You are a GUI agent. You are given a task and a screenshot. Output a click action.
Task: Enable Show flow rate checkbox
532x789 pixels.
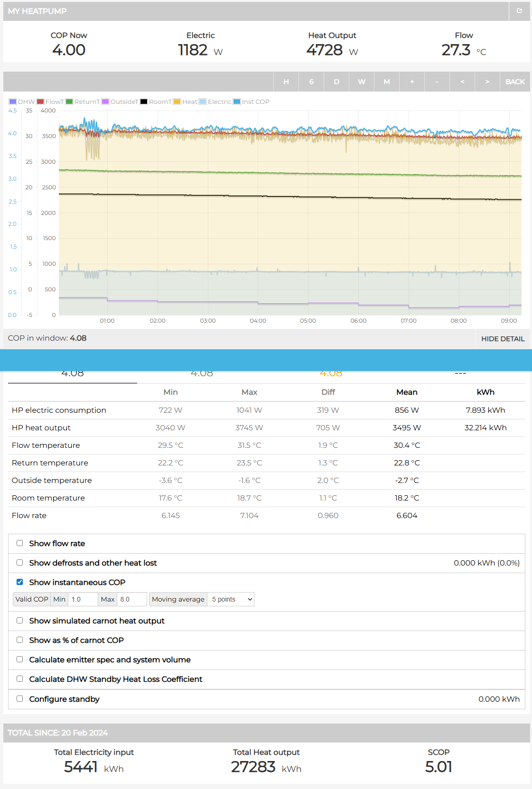pos(20,543)
